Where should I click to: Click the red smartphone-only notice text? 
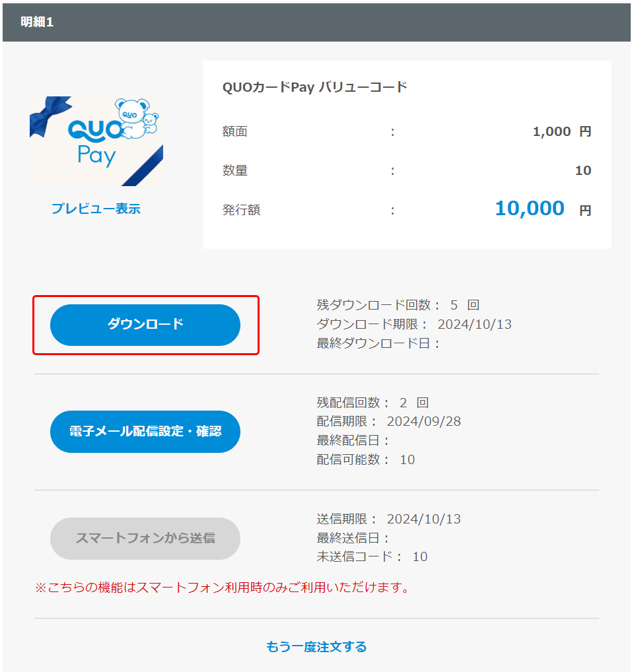point(222,588)
